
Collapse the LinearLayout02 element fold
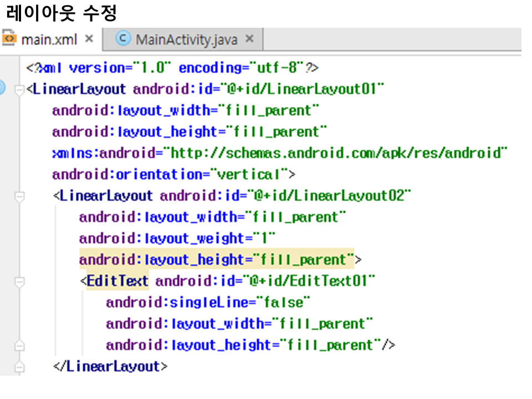[x=20, y=196]
